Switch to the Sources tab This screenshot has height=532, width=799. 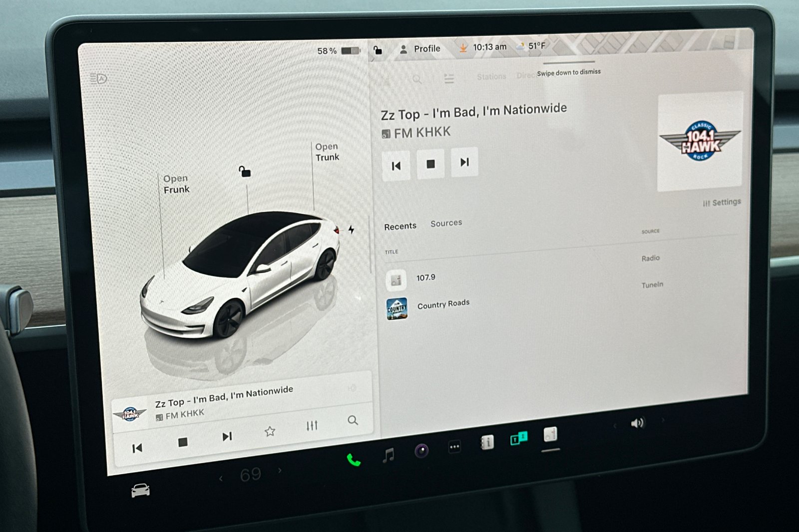[446, 223]
